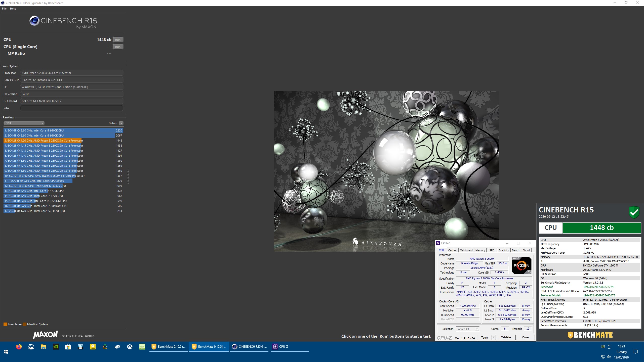This screenshot has width=644, height=362.
Task: Run the CPU multi-core benchmark
Action: (118, 40)
